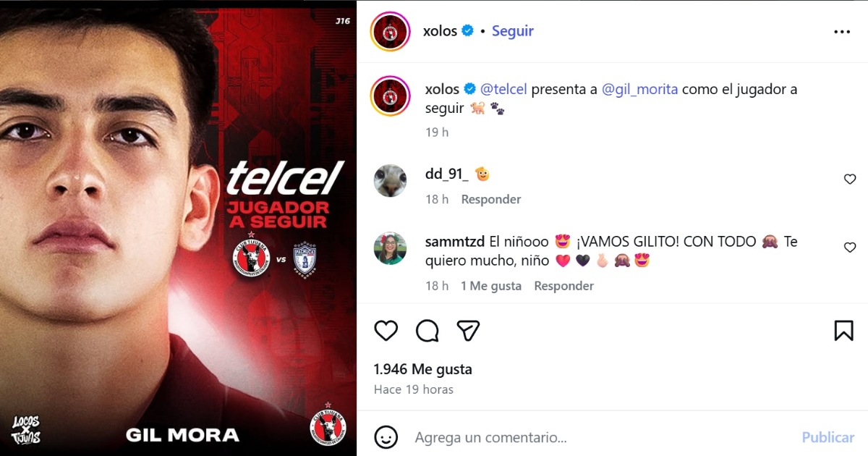Save post with bookmark icon

(843, 331)
